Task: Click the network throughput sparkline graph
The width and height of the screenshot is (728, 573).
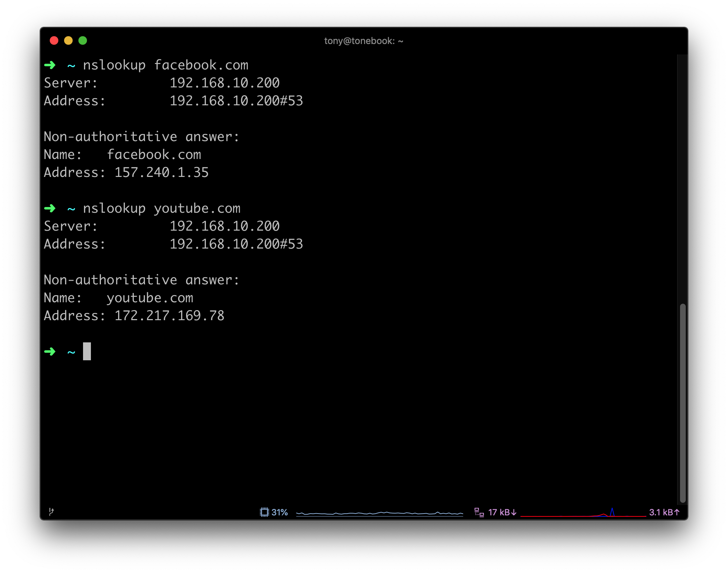Action: coord(583,512)
